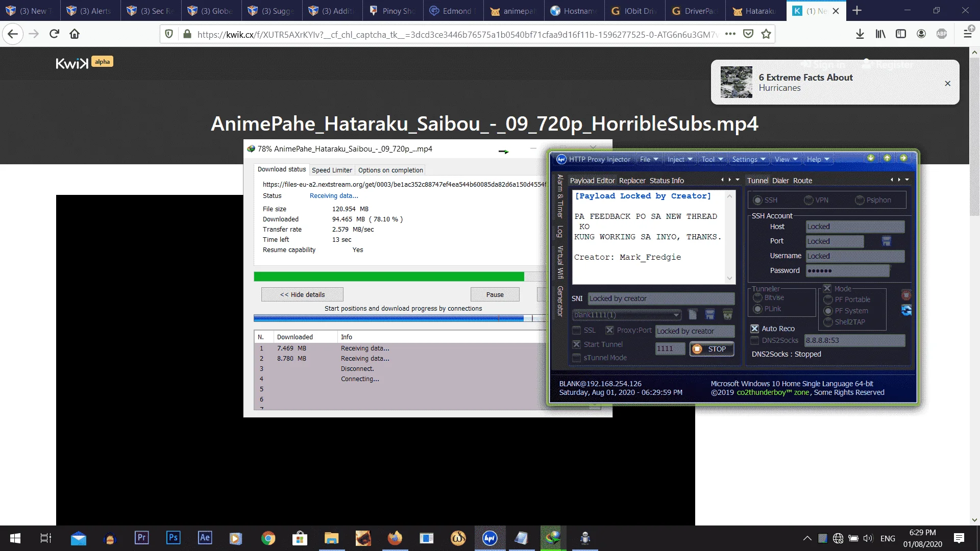Open Google Chrome from the taskbar

point(268,538)
